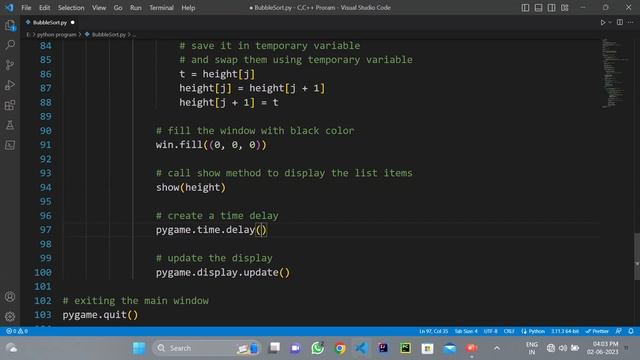
Task: Click the 'Ln 97, Col 35' cursor position
Action: click(433, 331)
